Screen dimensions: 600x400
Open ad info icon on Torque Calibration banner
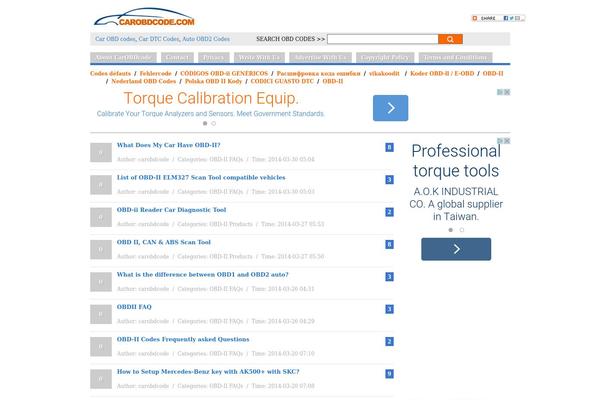[x=500, y=92]
